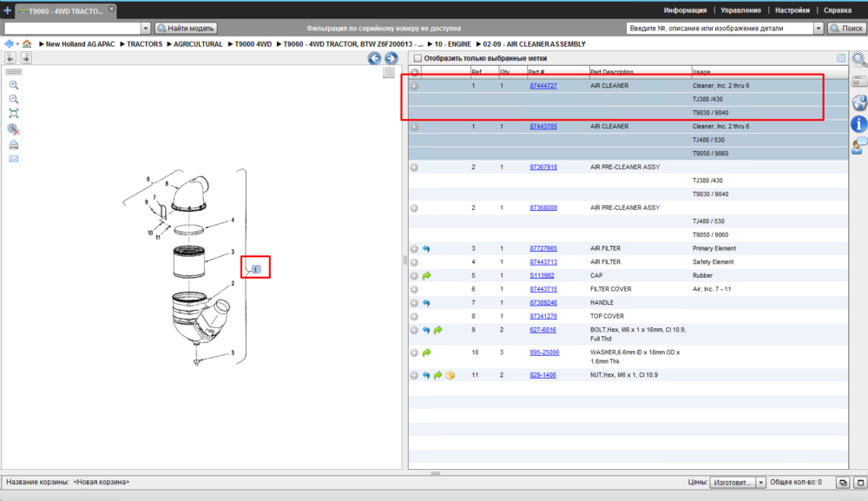The height and width of the screenshot is (501, 868).
Task: Open the large magnifier search sidebar icon
Action: [x=859, y=59]
